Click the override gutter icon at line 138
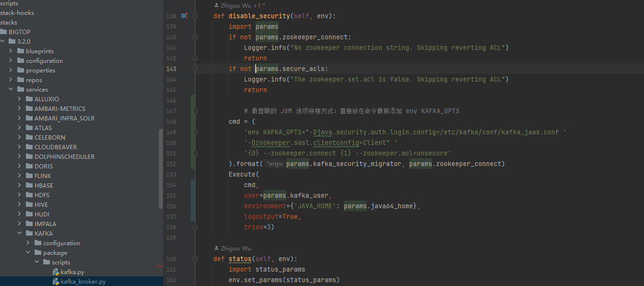Image resolution: width=644 pixels, height=286 pixels. 183,16
